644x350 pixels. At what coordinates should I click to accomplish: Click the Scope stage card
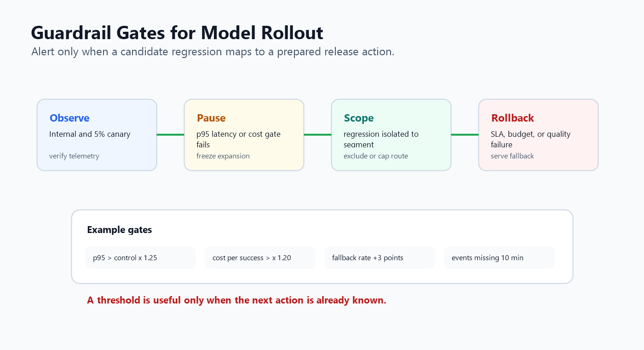point(391,135)
